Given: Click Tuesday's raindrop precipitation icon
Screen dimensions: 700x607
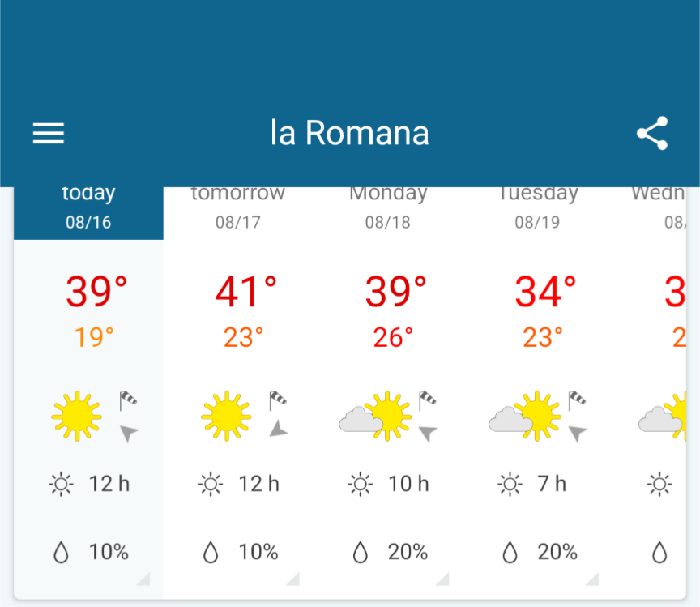Looking at the screenshot, I should (x=510, y=552).
